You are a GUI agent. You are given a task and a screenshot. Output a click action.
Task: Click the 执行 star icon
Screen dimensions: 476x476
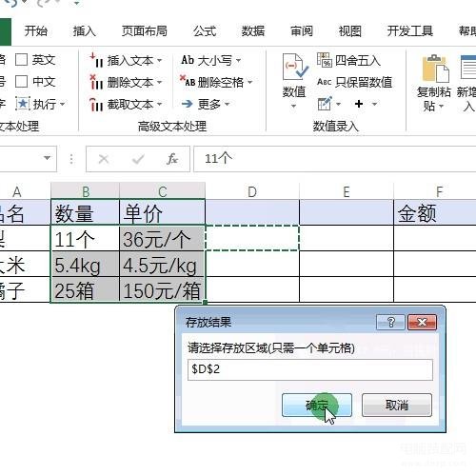pos(23,104)
